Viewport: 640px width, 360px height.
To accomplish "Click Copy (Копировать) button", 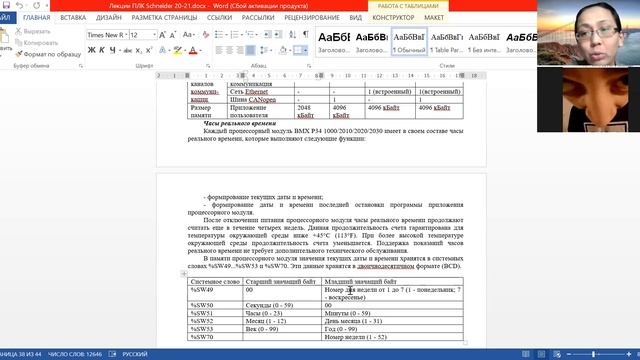I will coord(37,43).
